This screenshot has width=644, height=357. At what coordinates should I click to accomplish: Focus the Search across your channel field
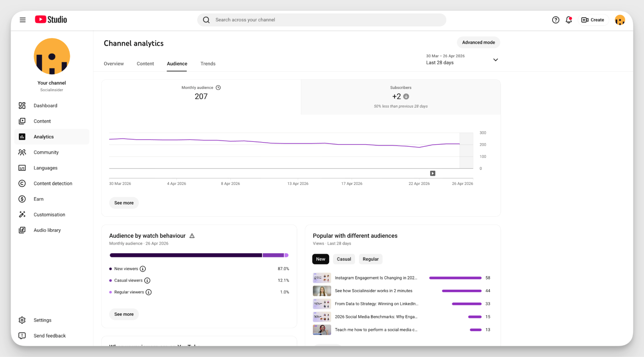[x=322, y=20]
